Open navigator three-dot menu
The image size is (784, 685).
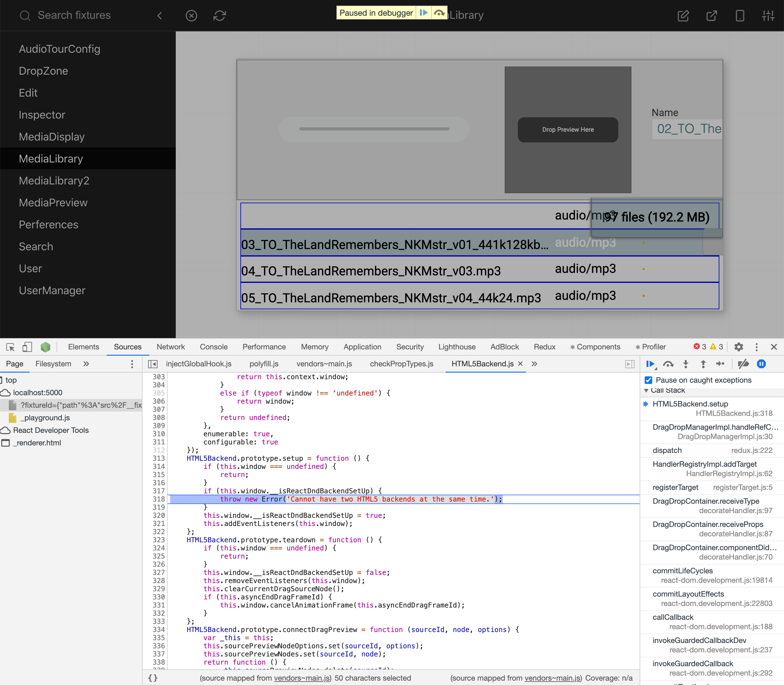132,364
